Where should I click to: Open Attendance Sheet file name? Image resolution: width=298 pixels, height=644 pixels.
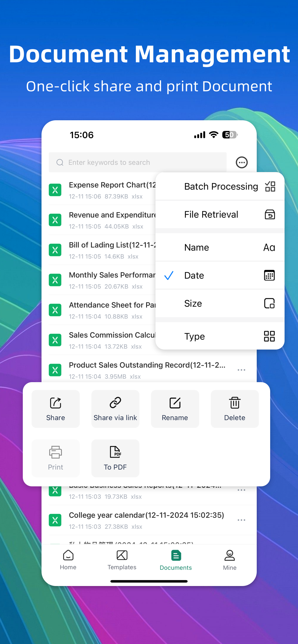(x=112, y=305)
